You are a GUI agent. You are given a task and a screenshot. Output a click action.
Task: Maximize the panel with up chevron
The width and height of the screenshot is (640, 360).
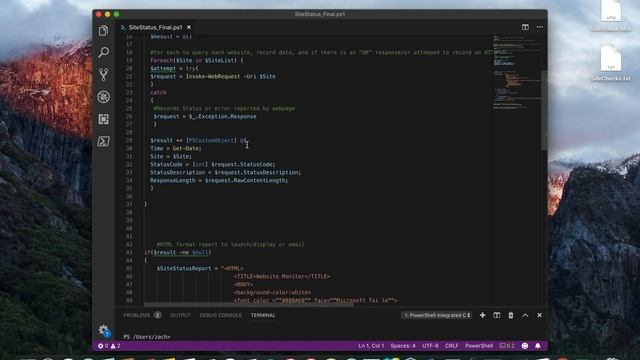click(525, 315)
